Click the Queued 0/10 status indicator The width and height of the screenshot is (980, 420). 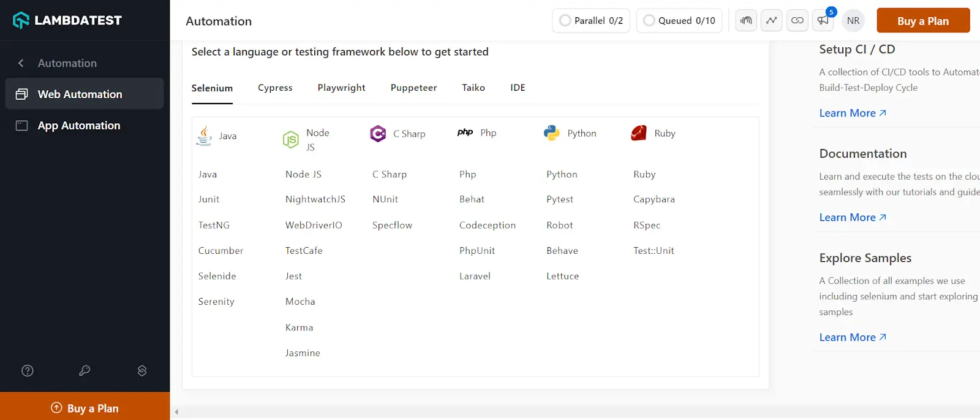point(679,21)
